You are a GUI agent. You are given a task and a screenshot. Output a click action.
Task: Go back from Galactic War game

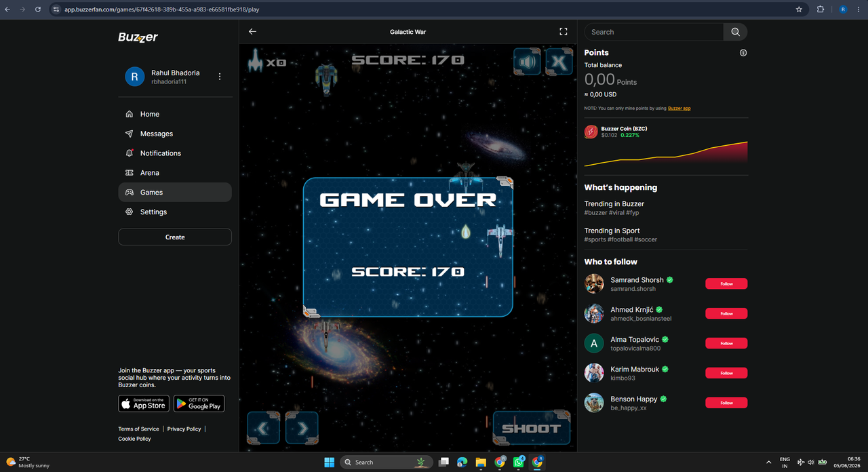pos(252,32)
